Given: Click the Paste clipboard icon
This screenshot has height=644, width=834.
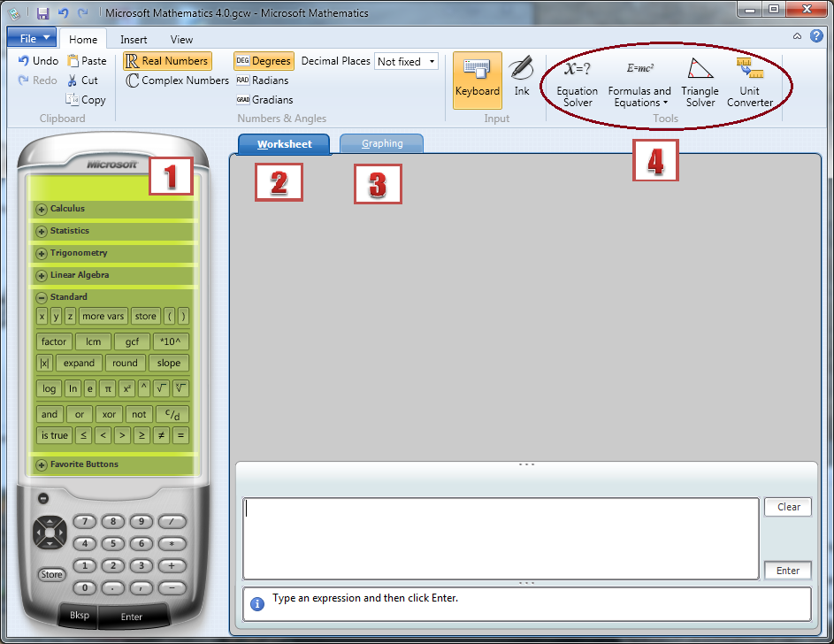Looking at the screenshot, I should click(87, 61).
